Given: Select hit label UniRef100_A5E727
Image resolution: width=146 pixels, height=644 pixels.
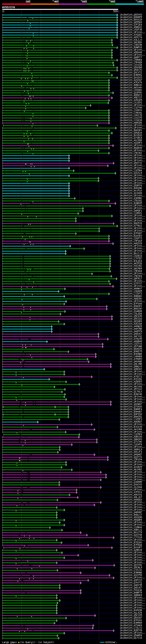Looking at the screenshot, I should coord(131,98).
